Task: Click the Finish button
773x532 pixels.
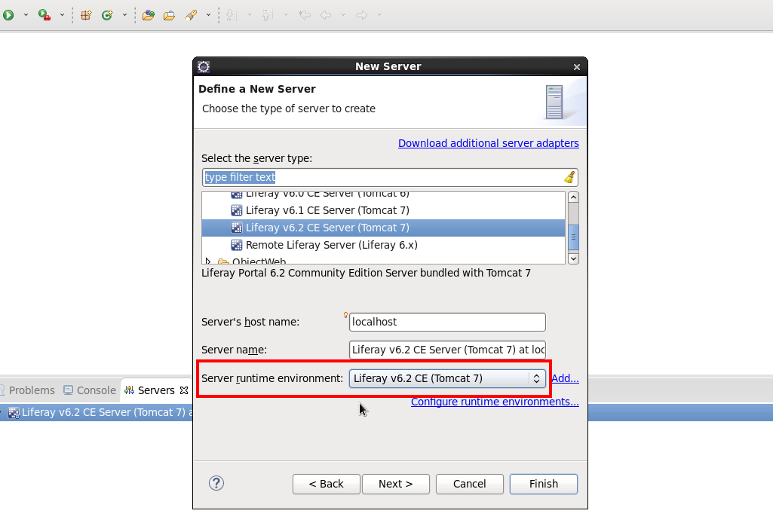Action: (544, 485)
